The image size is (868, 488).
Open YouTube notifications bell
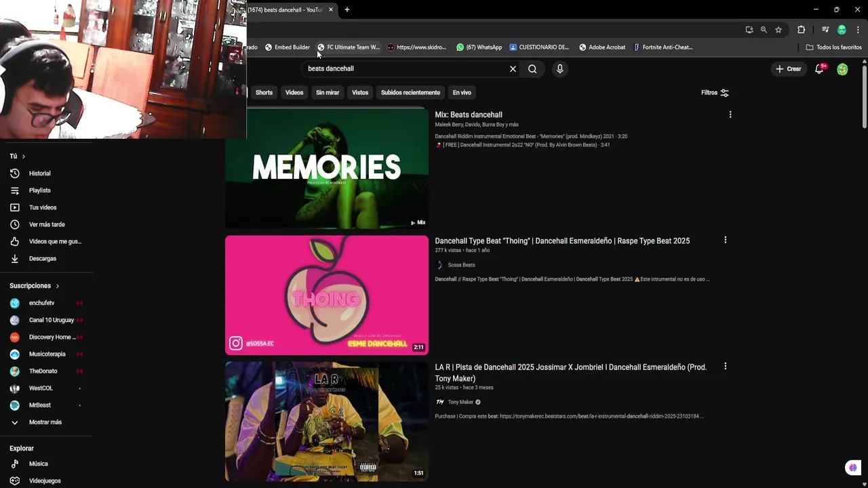pos(819,68)
